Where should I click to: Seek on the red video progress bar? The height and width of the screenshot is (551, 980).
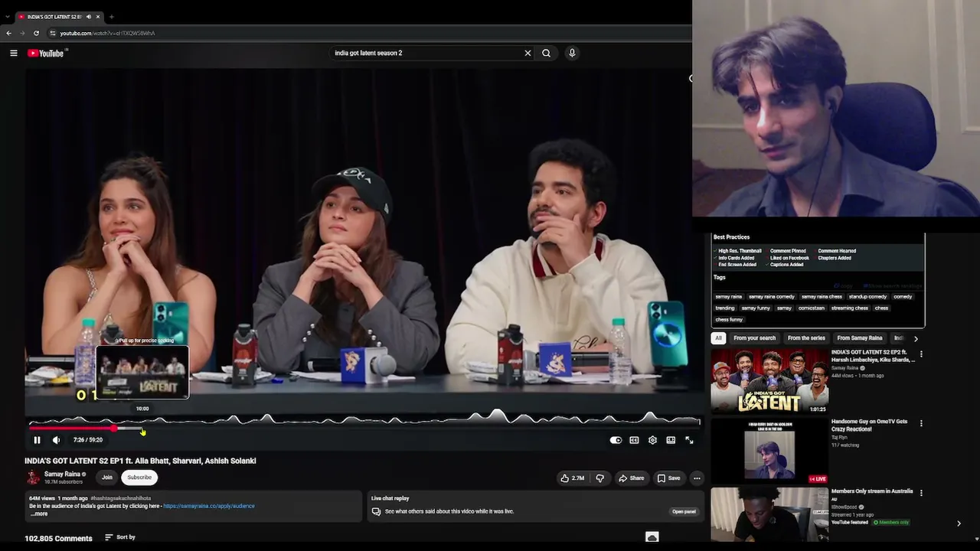click(x=71, y=429)
